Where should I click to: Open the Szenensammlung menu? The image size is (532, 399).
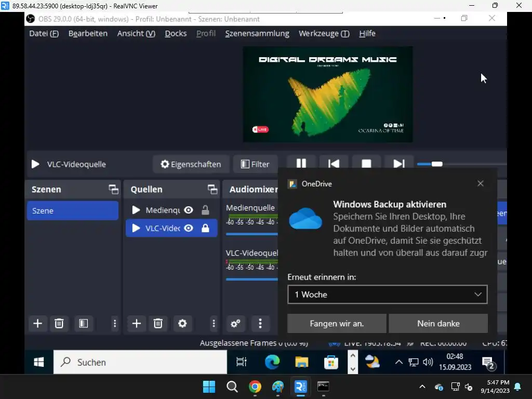(257, 33)
